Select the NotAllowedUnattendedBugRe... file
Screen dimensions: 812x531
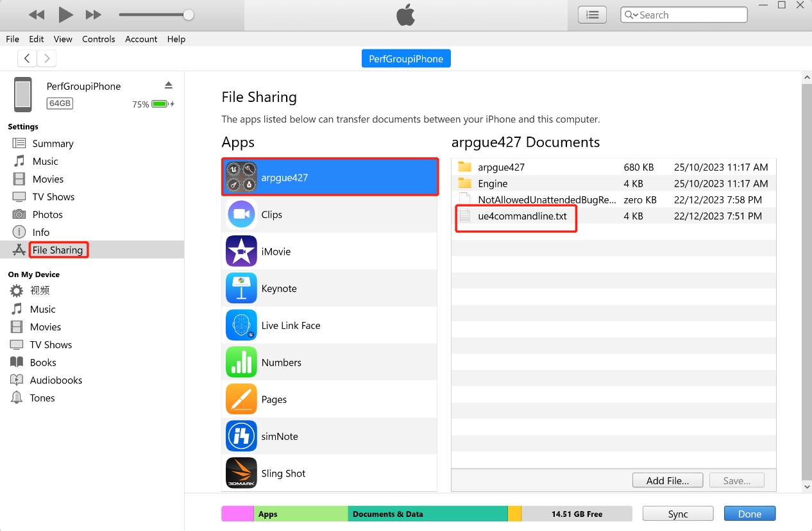point(614,200)
